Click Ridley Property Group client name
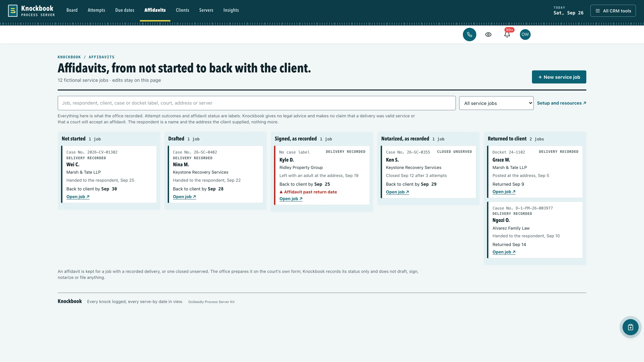644x362 pixels. pyautogui.click(x=301, y=167)
